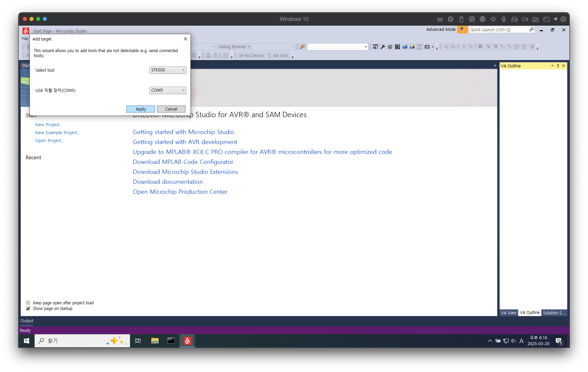Expand the COM5 port dropdown
The image size is (588, 372).
pyautogui.click(x=168, y=90)
